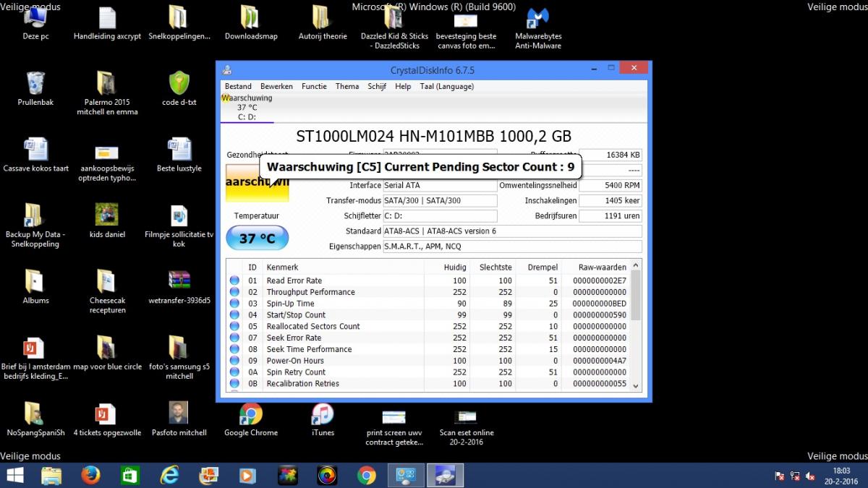868x488 pixels.
Task: Select the Malwarebytes Anti-Malware desktop icon
Action: pos(538,29)
